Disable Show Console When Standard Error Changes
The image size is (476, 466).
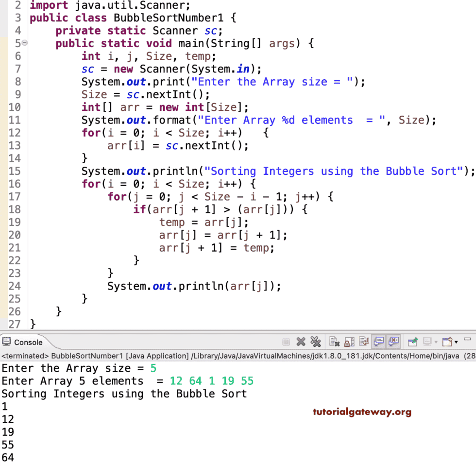[x=394, y=342]
